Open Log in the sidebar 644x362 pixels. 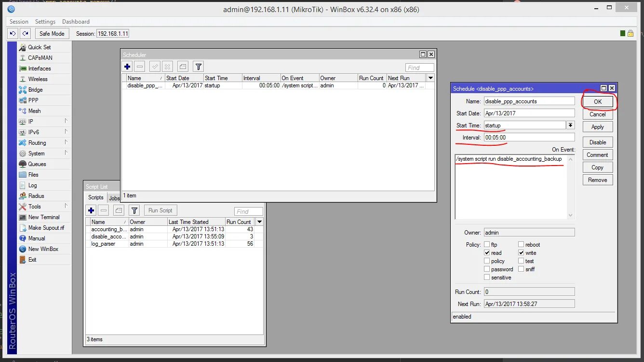32,185
